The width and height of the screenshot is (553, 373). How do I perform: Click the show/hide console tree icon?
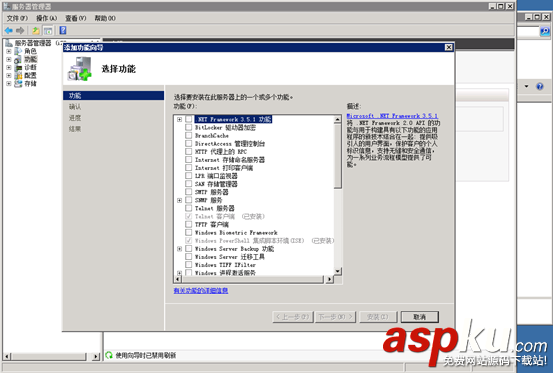pos(48,31)
